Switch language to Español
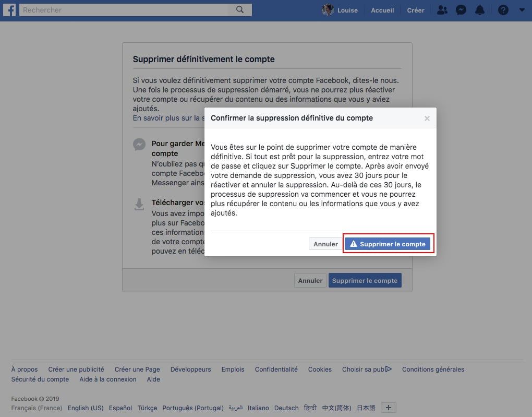Image resolution: width=532 pixels, height=417 pixels. pos(120,408)
